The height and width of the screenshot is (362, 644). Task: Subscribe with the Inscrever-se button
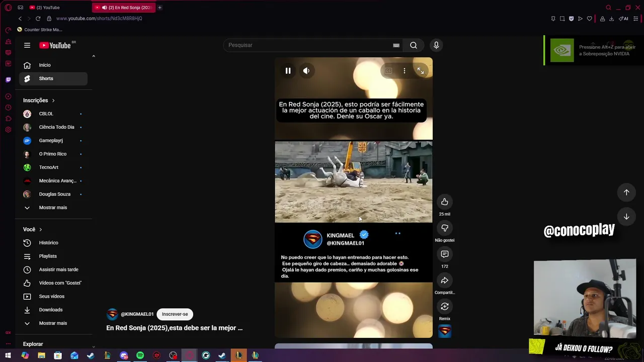coord(175,314)
